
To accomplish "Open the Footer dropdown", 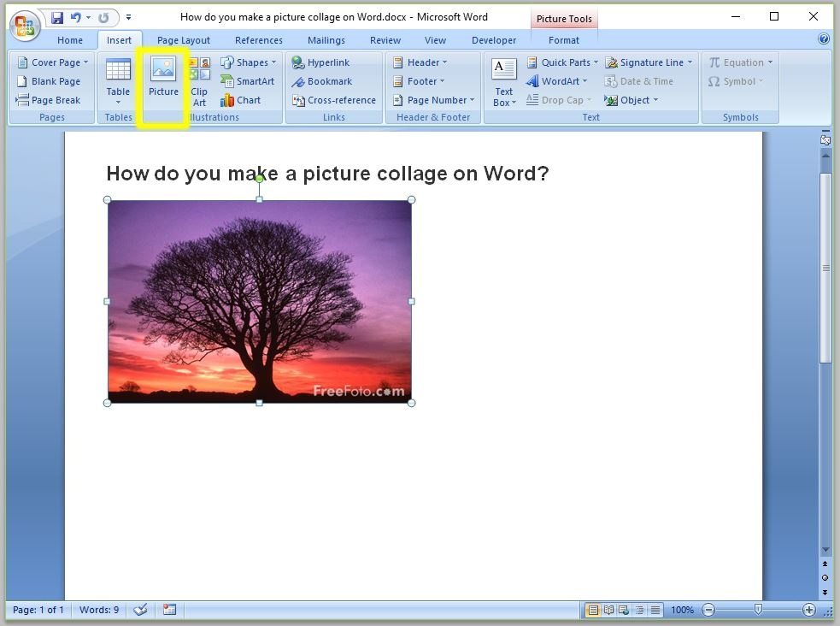I will click(x=419, y=81).
